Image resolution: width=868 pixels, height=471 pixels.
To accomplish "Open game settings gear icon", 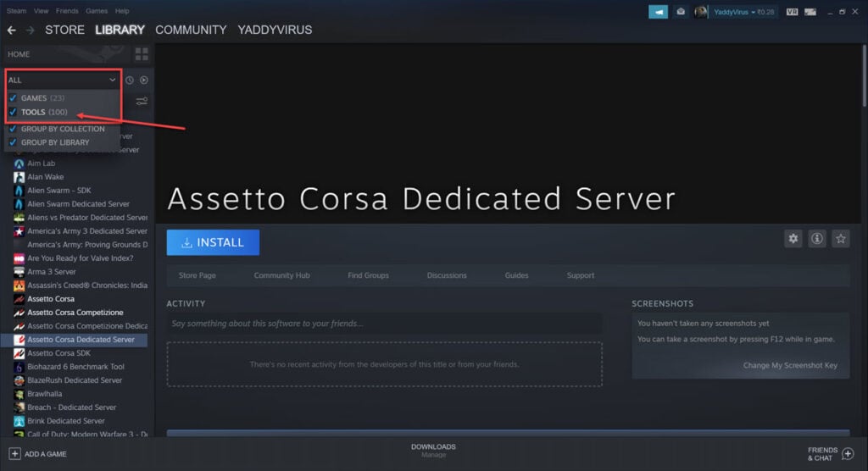I will 793,239.
